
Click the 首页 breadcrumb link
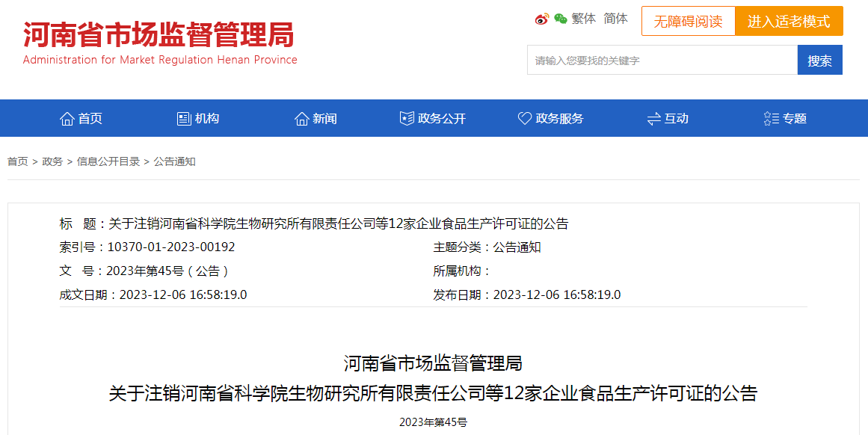pyautogui.click(x=18, y=161)
